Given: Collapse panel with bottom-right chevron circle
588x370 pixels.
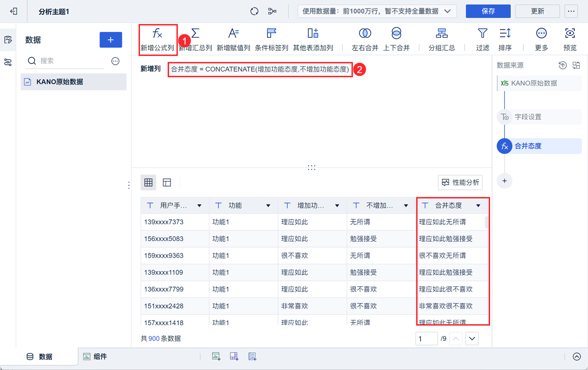Looking at the screenshot, I should point(576,357).
